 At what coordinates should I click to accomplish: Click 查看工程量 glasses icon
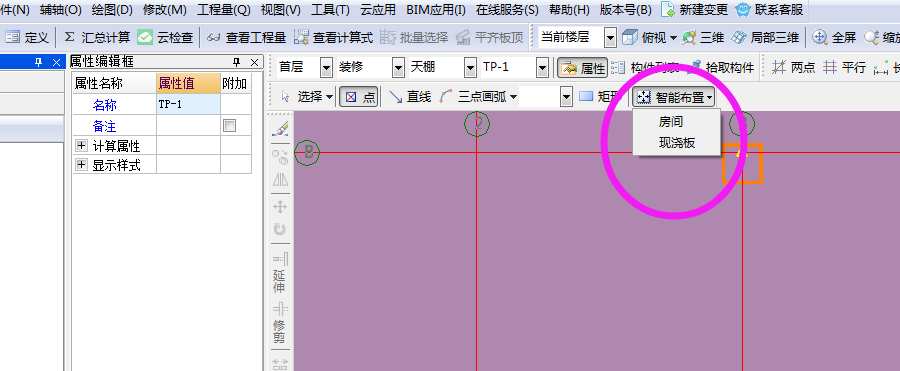point(214,38)
